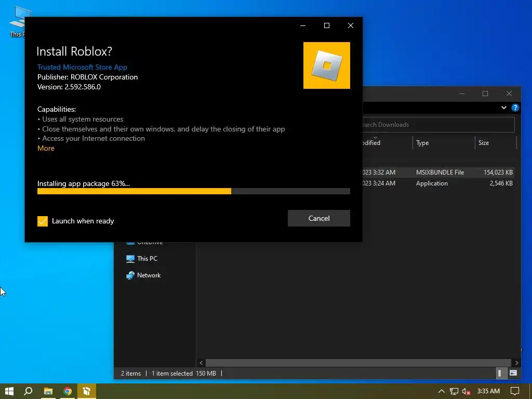Close the Roblox installer window
Image resolution: width=532 pixels, height=399 pixels.
click(x=351, y=25)
